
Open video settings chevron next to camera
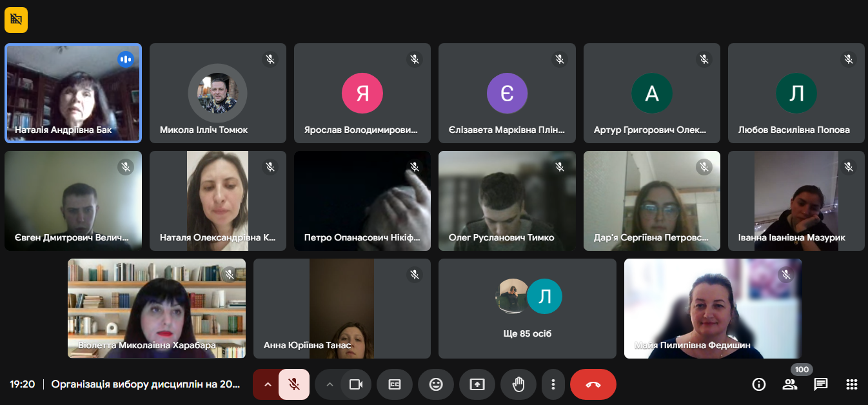(x=330, y=384)
